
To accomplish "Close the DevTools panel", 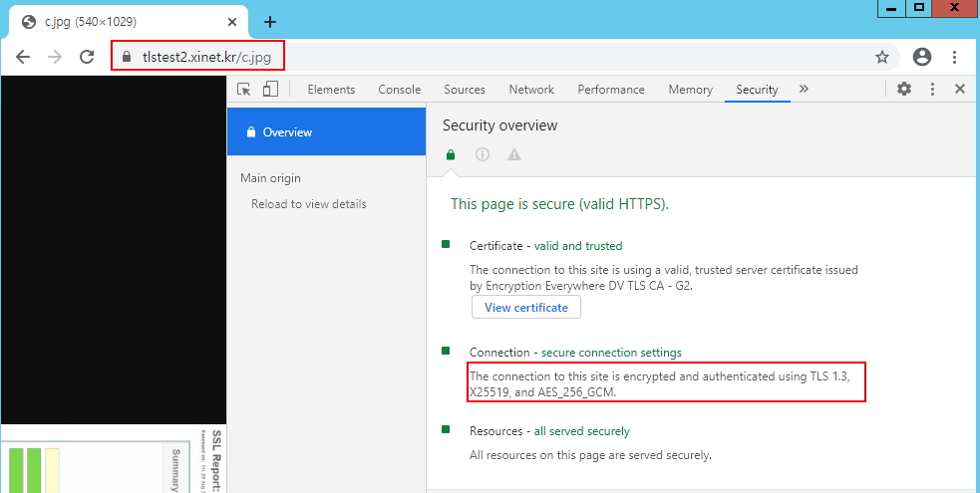I will click(960, 89).
